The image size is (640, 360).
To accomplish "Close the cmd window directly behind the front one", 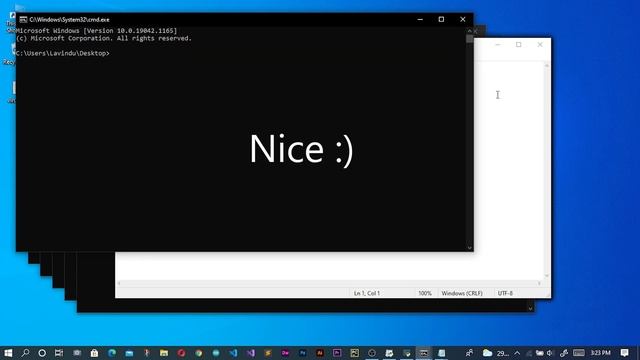I will pyautogui.click(x=476, y=31).
